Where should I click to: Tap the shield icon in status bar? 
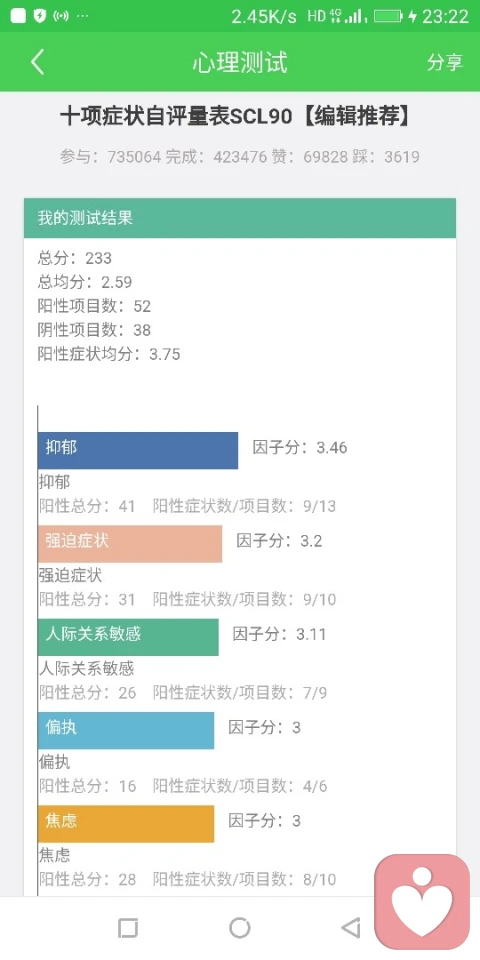[39, 16]
